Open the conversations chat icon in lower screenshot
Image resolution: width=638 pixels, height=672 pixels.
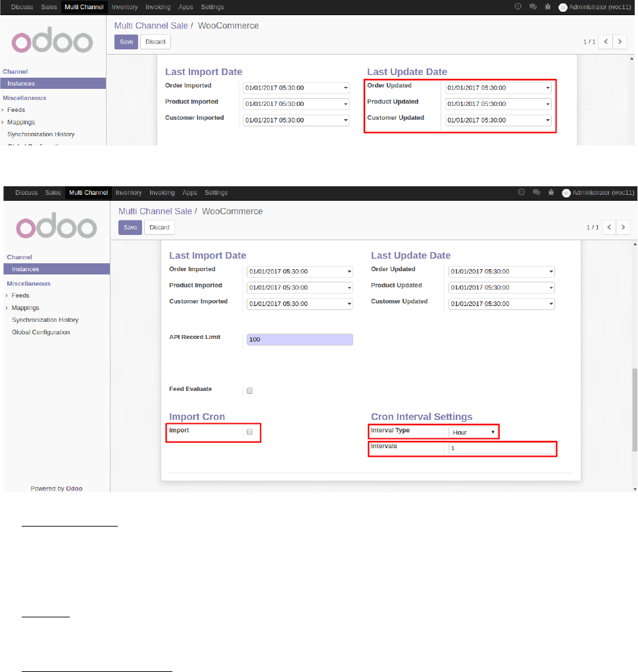click(x=537, y=192)
